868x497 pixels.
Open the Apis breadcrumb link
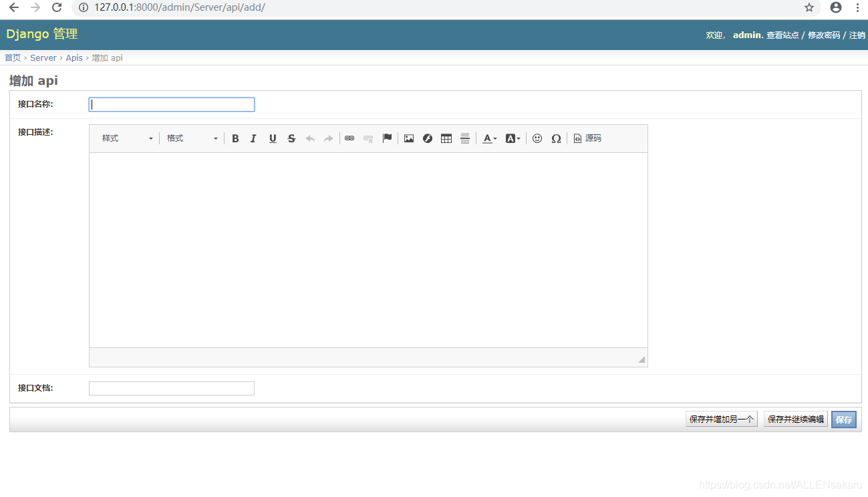click(x=74, y=58)
